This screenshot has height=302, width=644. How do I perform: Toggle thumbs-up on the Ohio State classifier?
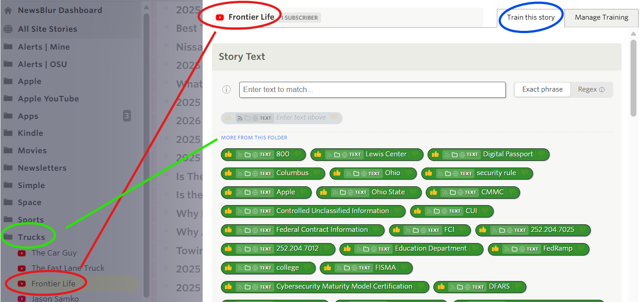(323, 193)
